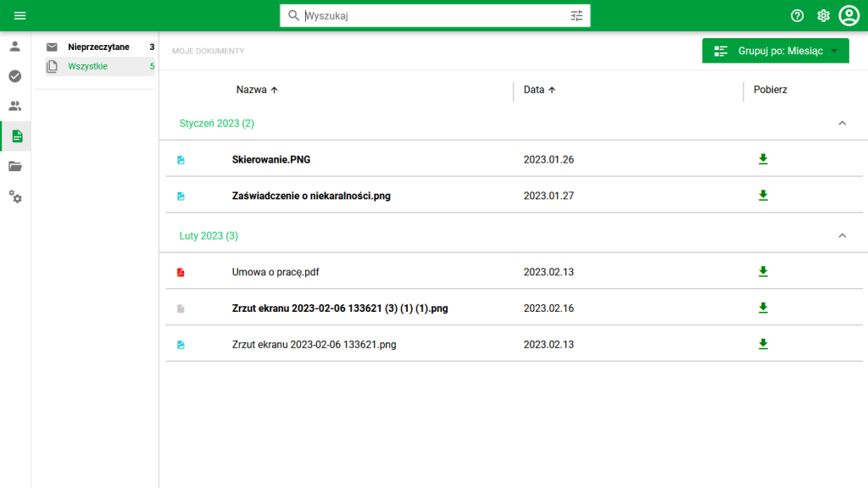Open the folders sidebar icon
The width and height of the screenshot is (868, 488).
tap(15, 167)
